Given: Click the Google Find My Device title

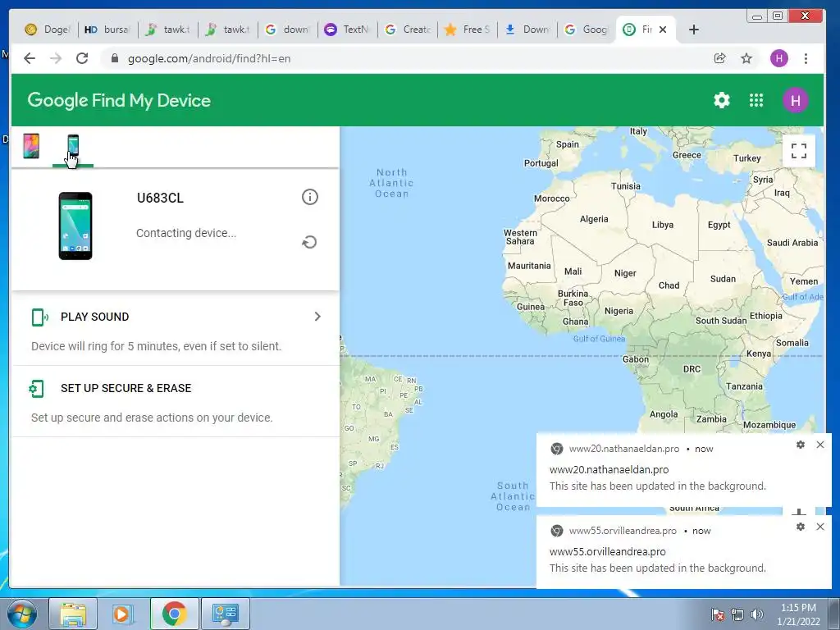Looking at the screenshot, I should tap(119, 100).
